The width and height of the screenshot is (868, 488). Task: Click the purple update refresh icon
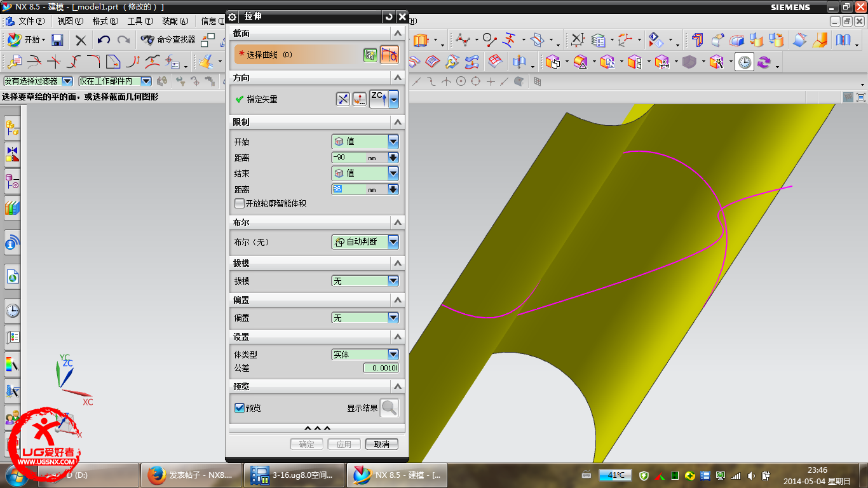pos(764,62)
